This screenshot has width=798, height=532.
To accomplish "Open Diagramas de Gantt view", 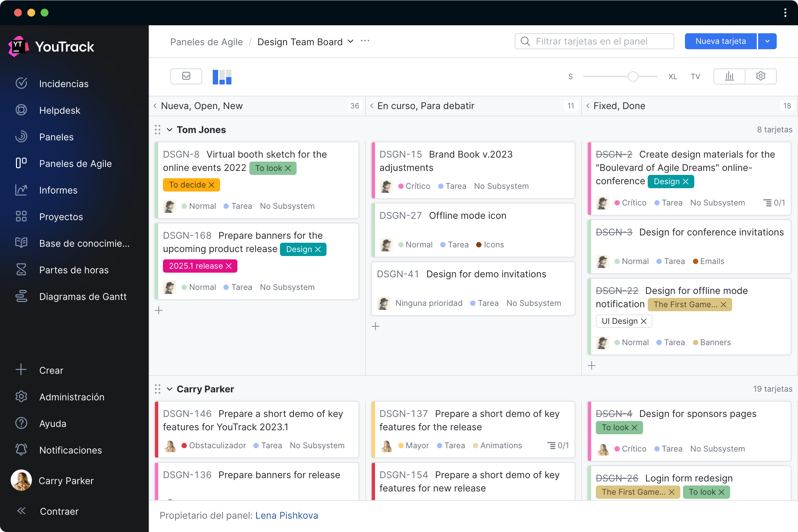I will point(84,296).
